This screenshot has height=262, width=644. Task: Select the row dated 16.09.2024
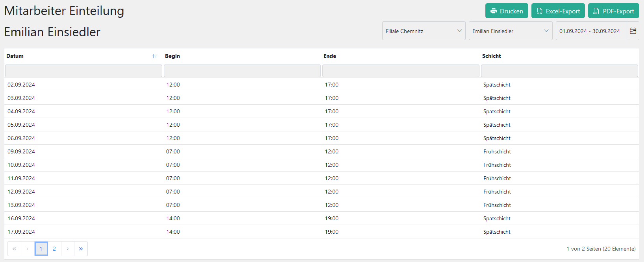[x=322, y=218]
